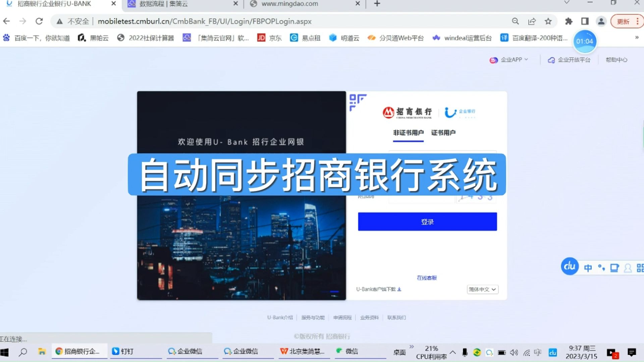Click the blue 登录 login button
Viewport: 644px width, 362px height.
[x=427, y=222]
